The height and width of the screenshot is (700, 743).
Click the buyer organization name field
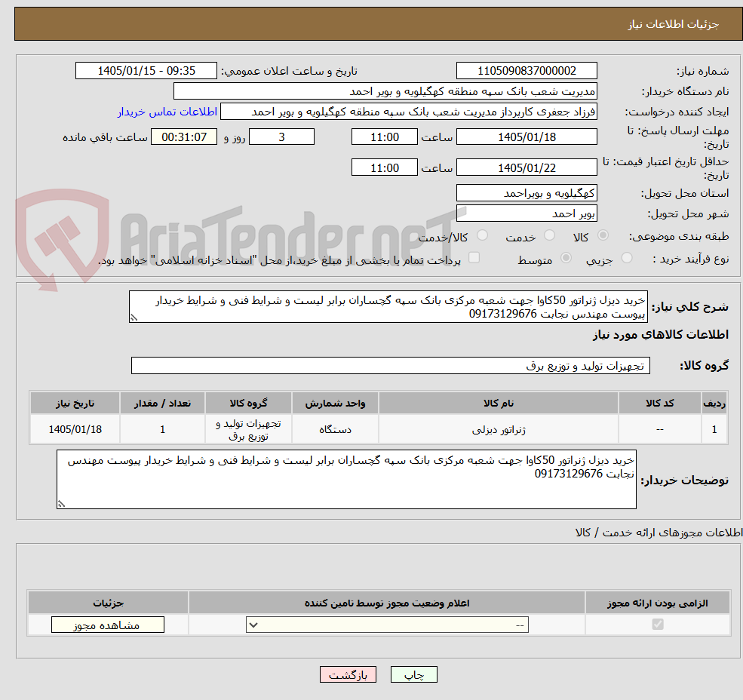[x=385, y=91]
